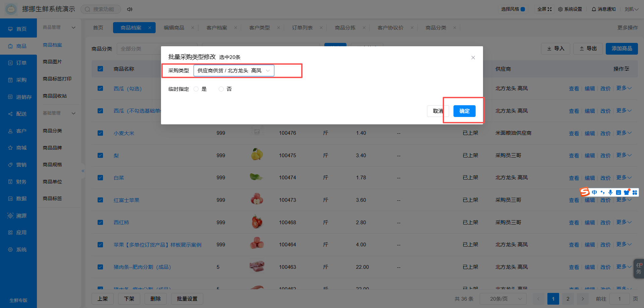The height and width of the screenshot is (308, 644).
Task: Click the 消息通知 bell icon
Action: point(594,9)
